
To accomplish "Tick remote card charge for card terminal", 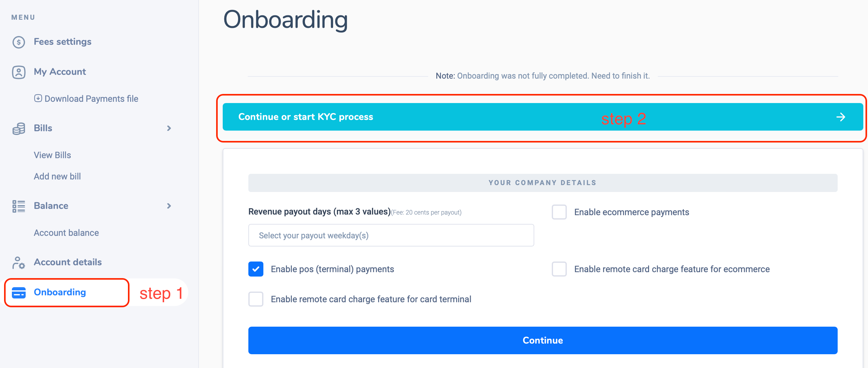I will [256, 299].
